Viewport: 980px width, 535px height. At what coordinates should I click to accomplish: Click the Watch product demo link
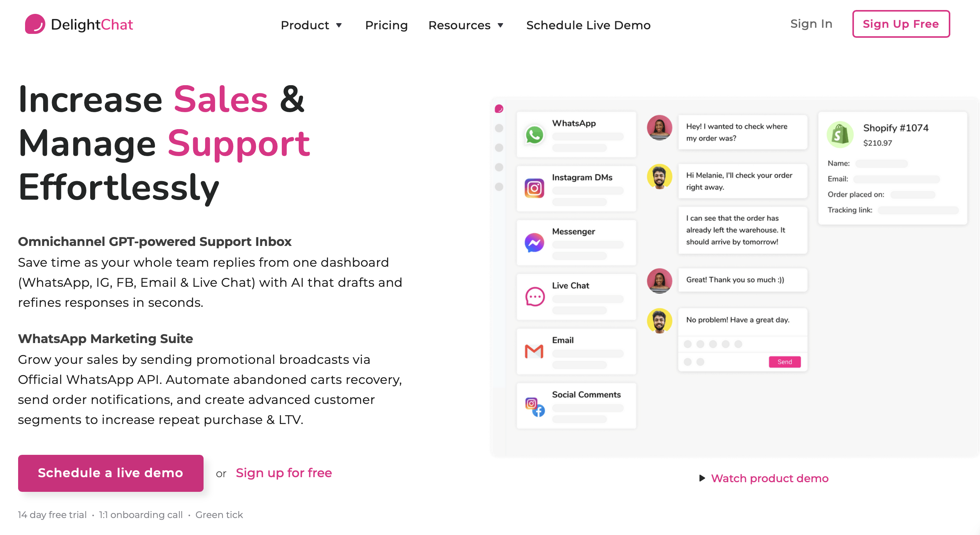pyautogui.click(x=770, y=478)
